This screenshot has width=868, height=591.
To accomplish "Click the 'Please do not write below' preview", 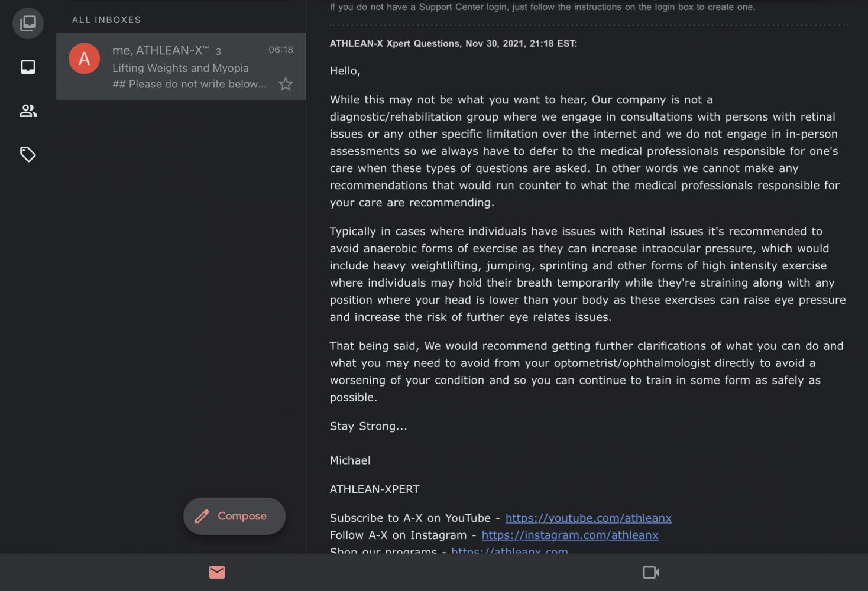I will [x=189, y=84].
